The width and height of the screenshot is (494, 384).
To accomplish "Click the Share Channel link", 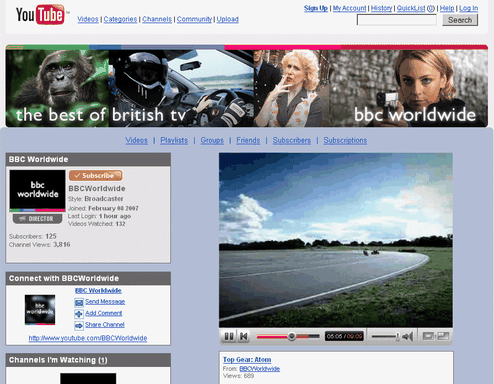I will pyautogui.click(x=105, y=325).
